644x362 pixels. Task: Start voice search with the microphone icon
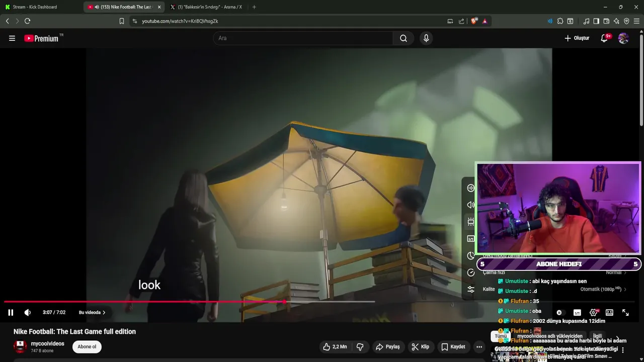pos(426,38)
